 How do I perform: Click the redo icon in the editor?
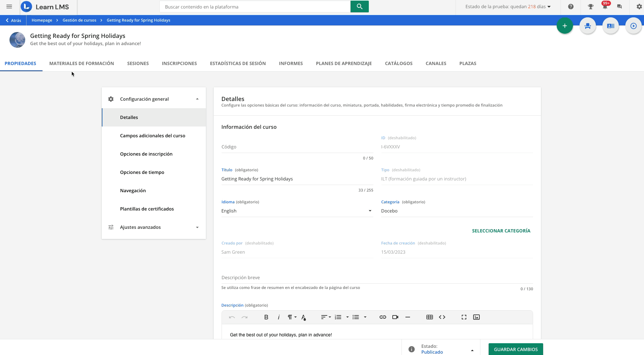coord(244,317)
